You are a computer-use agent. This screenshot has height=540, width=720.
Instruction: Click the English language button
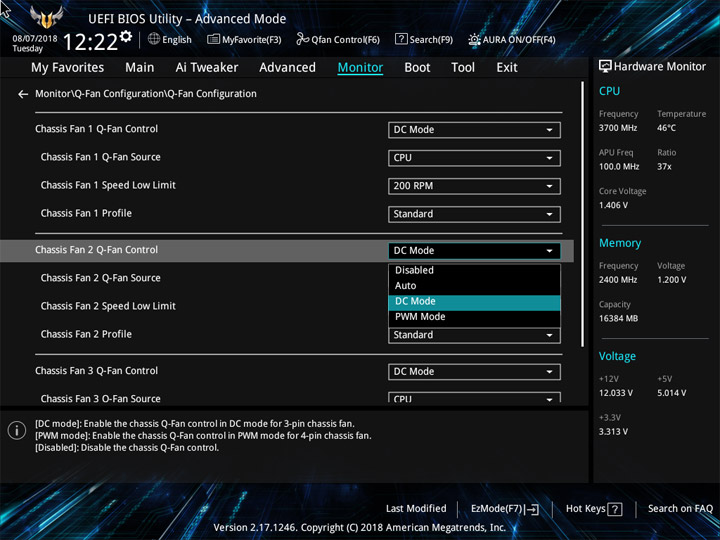point(177,40)
